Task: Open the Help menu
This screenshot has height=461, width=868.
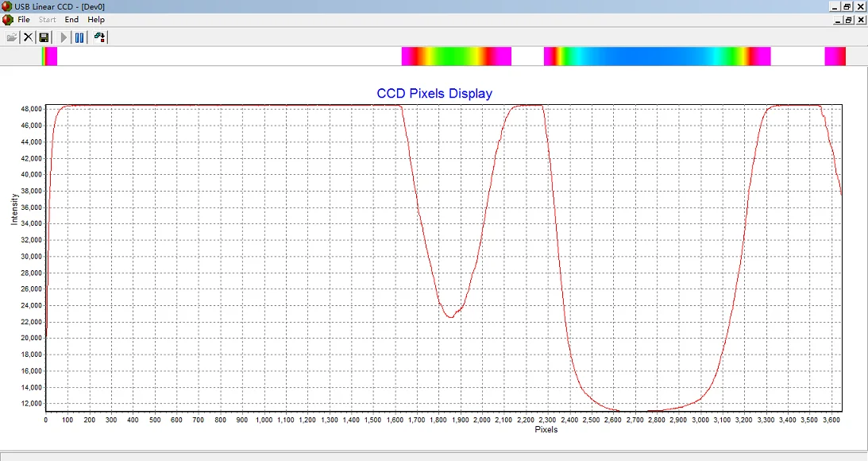Action: 96,19
